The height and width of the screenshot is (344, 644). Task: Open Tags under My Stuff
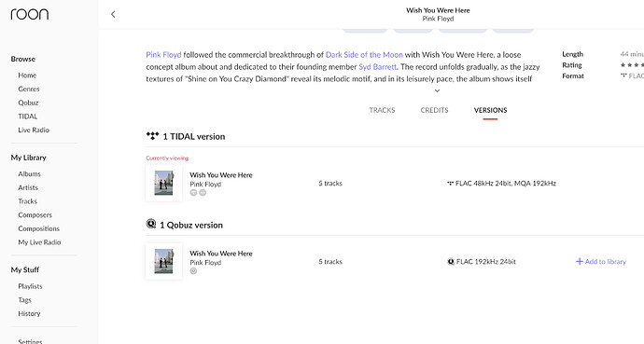click(24, 300)
